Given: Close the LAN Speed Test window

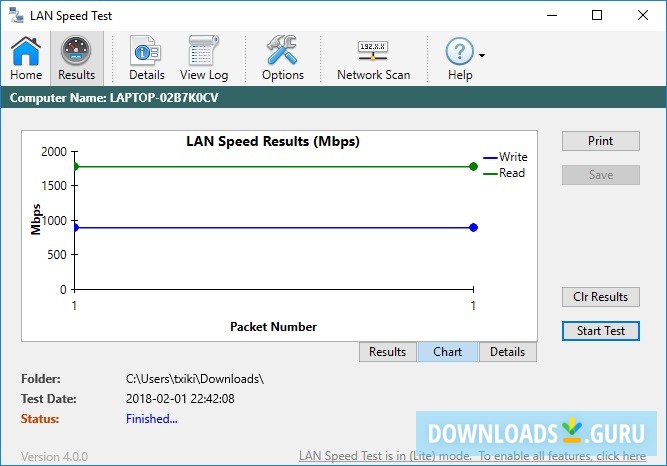Looking at the screenshot, I should click(643, 15).
